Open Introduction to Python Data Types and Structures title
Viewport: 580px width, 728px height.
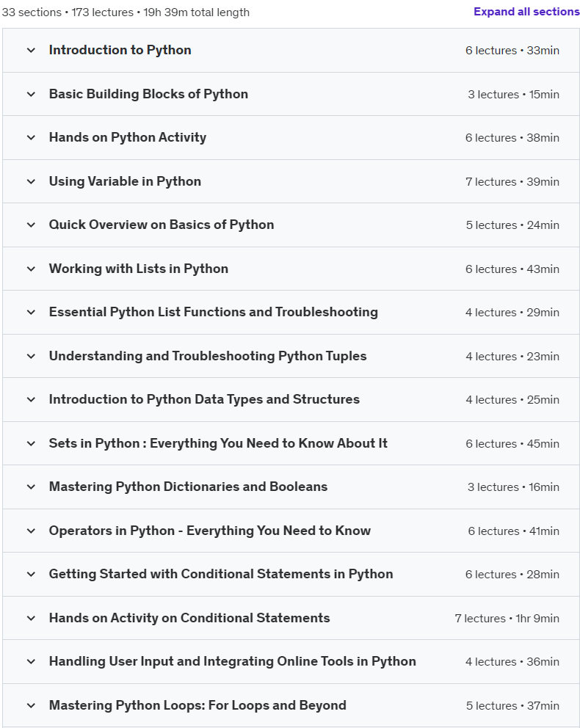pyautogui.click(x=204, y=399)
